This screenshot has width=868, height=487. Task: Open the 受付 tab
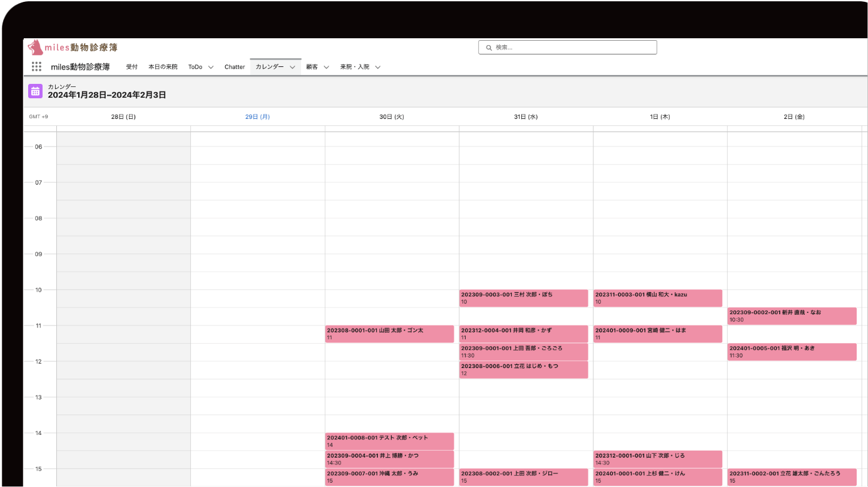[x=131, y=67]
